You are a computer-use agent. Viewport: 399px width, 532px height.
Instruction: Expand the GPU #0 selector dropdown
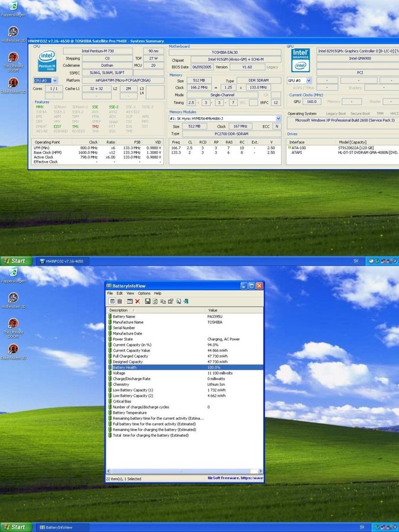[x=309, y=80]
